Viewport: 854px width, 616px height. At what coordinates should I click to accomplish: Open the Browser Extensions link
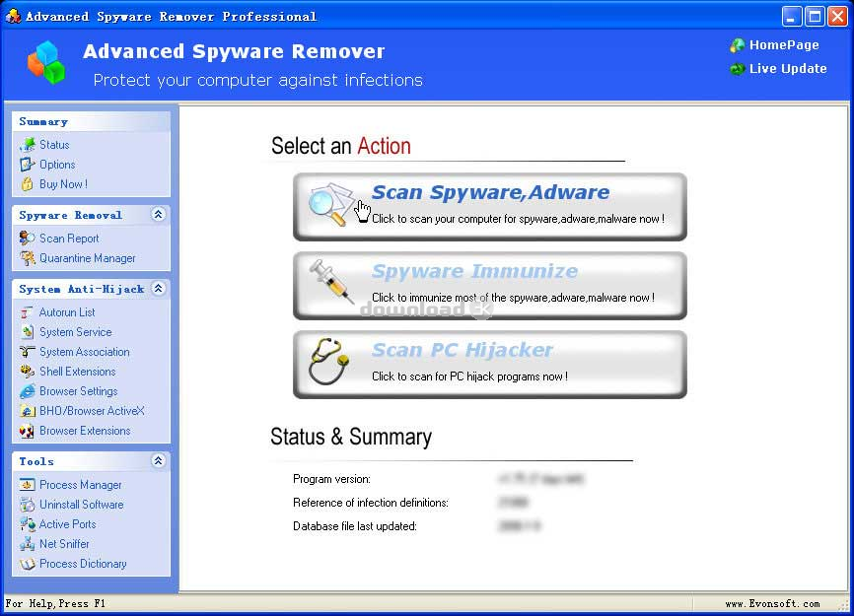tap(85, 431)
